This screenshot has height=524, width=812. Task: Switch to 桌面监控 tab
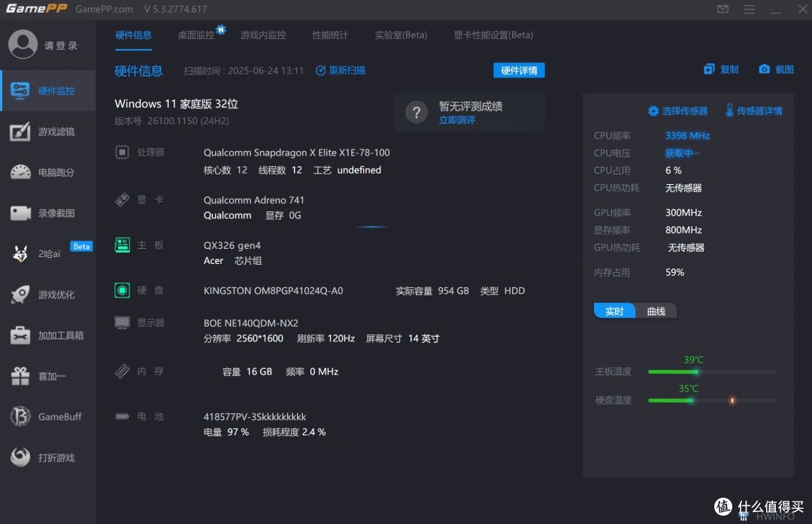pyautogui.click(x=196, y=35)
